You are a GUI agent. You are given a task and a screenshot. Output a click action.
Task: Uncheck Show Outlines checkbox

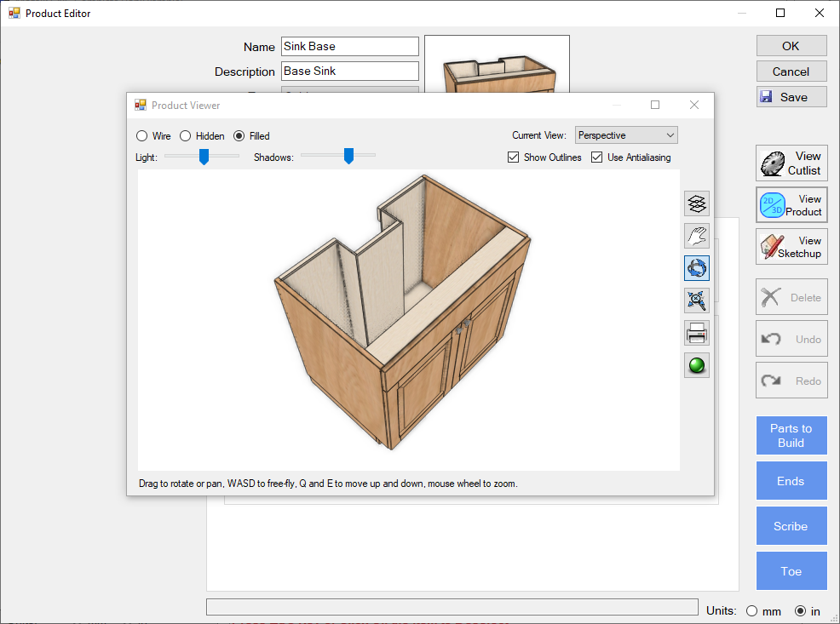(513, 157)
